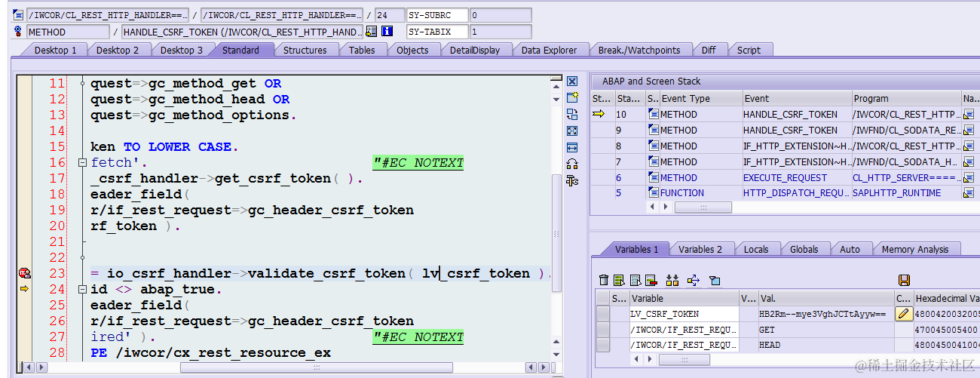Switch to Auto tab
The width and height of the screenshot is (980, 378).
[850, 249]
